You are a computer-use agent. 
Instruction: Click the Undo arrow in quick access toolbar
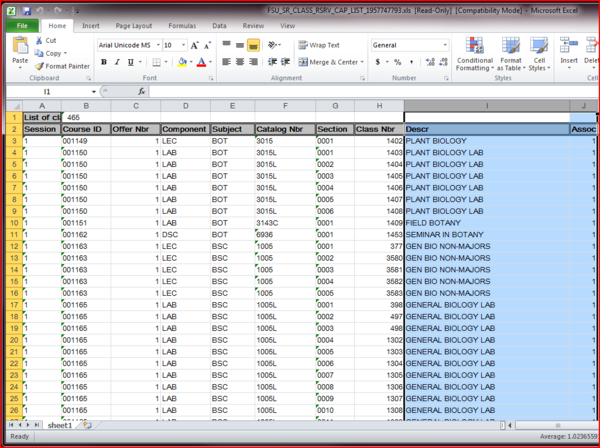40,11
